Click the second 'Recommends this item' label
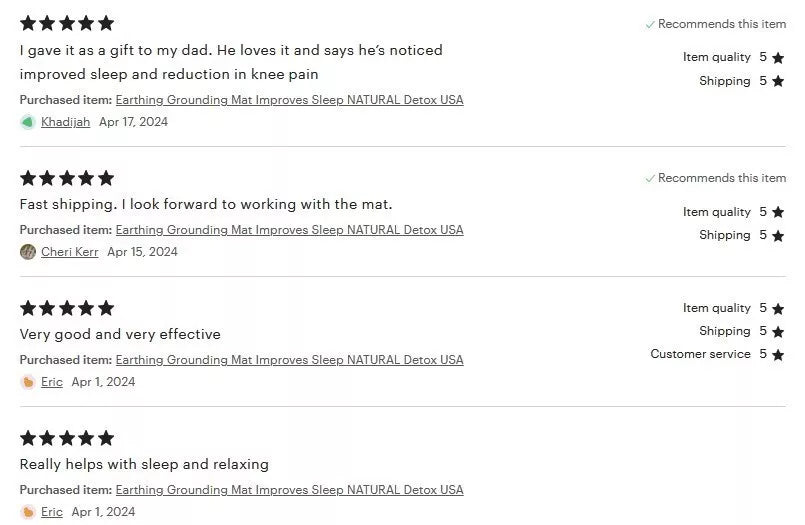This screenshot has width=805, height=525. point(722,178)
